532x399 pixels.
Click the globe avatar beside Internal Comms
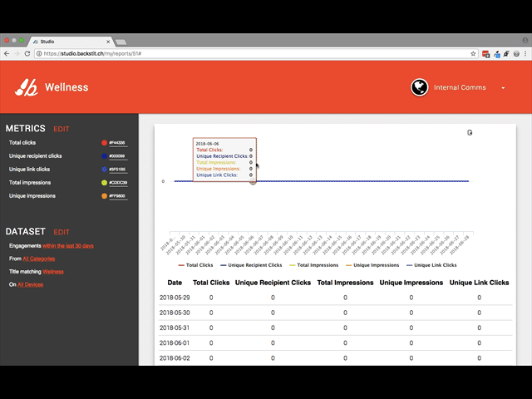tap(419, 87)
